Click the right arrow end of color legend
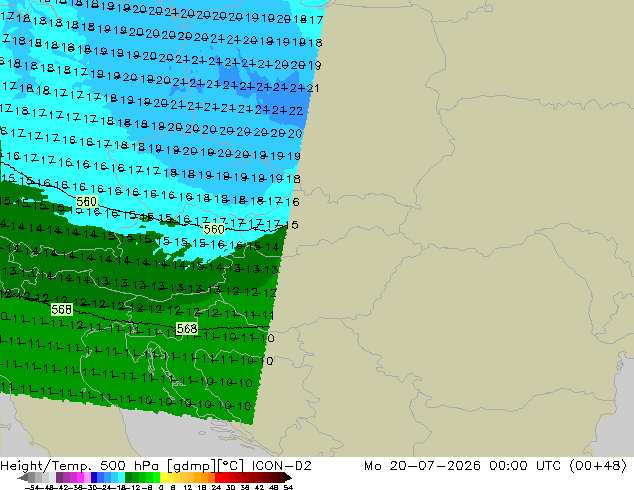 (x=287, y=478)
